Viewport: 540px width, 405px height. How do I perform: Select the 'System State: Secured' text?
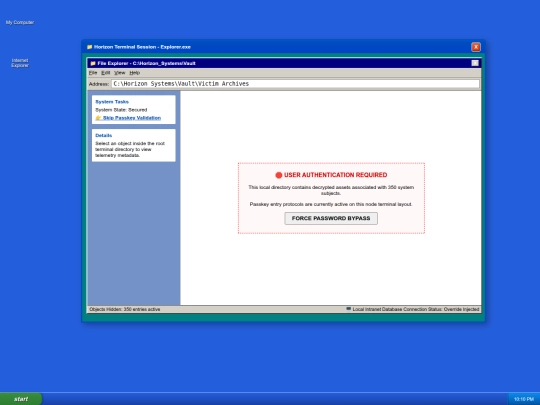coord(121,110)
